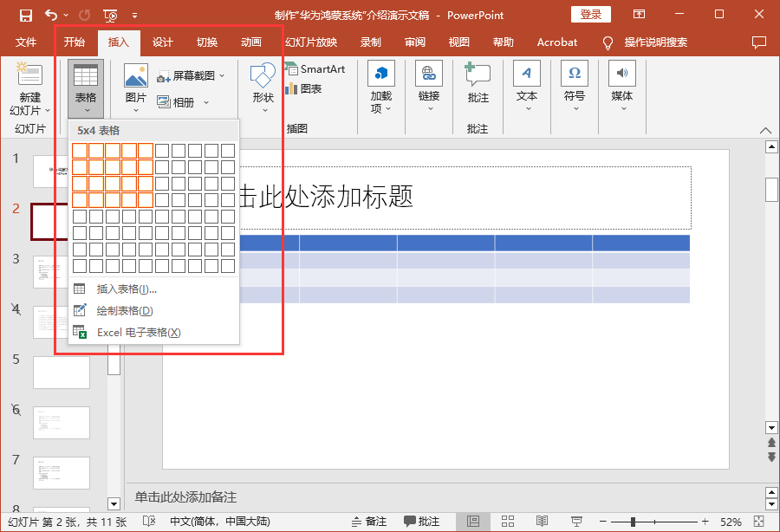Image resolution: width=780 pixels, height=532 pixels.
Task: Open the 审阅 review tab
Action: tap(415, 42)
